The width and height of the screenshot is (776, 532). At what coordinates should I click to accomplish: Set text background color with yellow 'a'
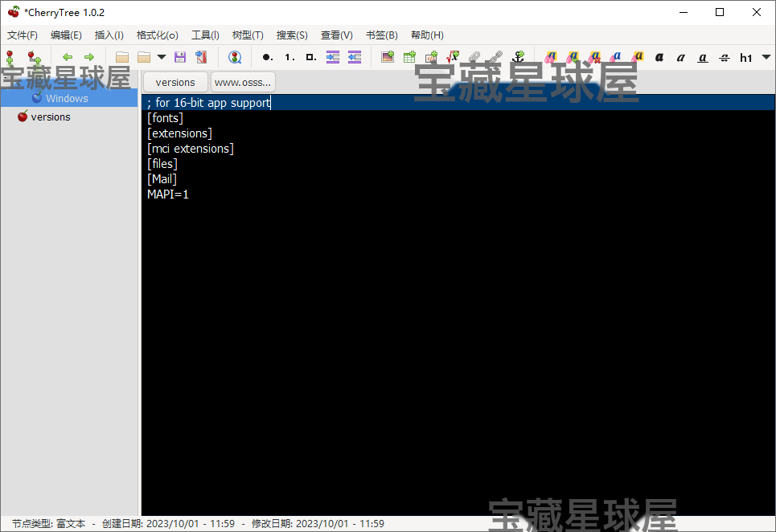pos(638,57)
